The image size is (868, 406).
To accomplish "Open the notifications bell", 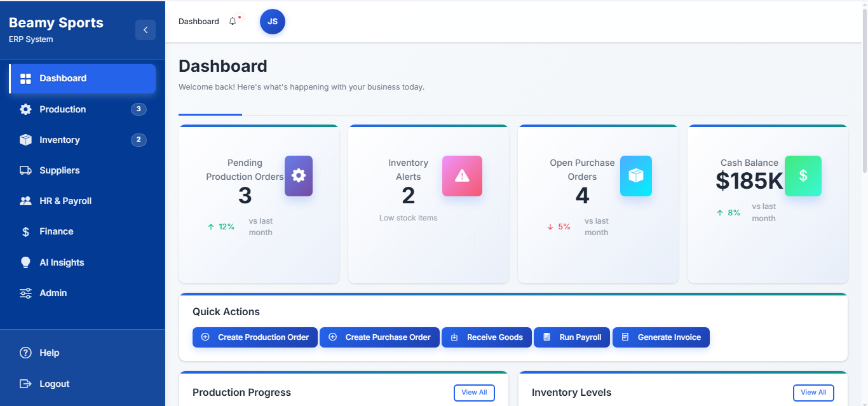I will (233, 22).
